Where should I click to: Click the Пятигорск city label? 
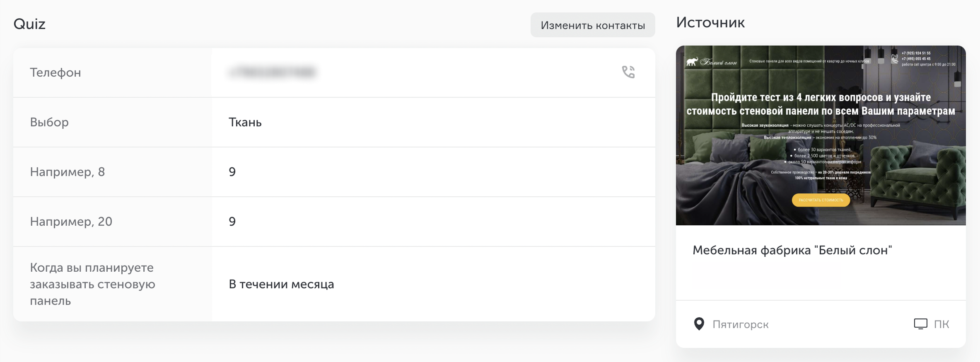(741, 324)
